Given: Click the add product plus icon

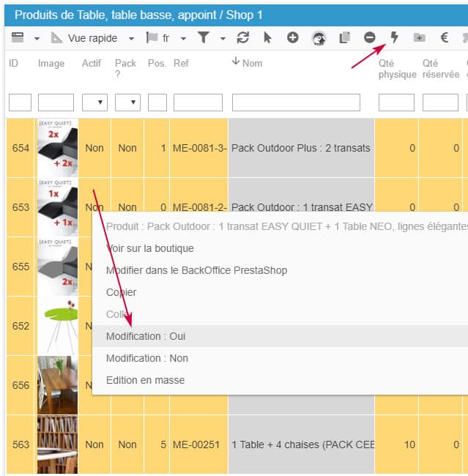Looking at the screenshot, I should click(292, 37).
